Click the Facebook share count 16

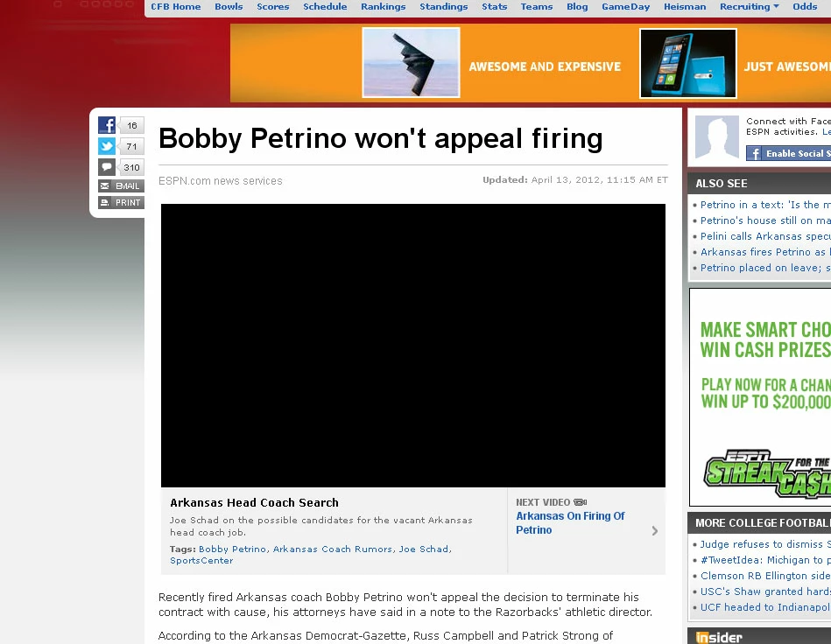pyautogui.click(x=131, y=125)
